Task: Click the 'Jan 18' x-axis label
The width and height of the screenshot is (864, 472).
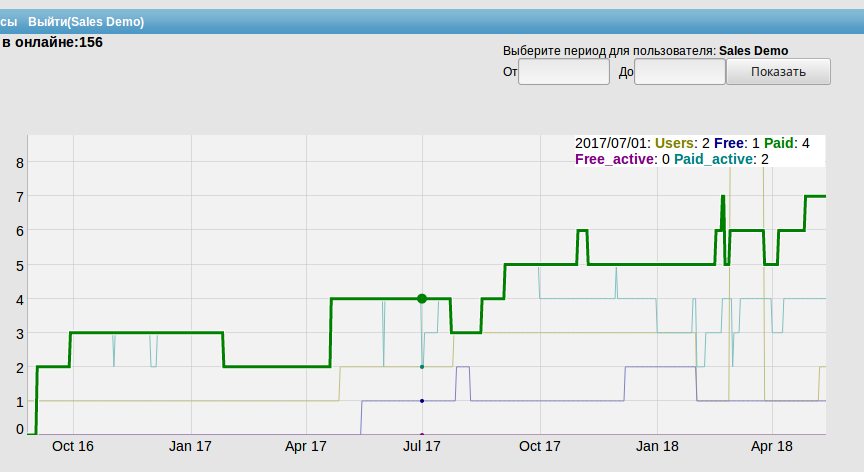Action: click(655, 447)
